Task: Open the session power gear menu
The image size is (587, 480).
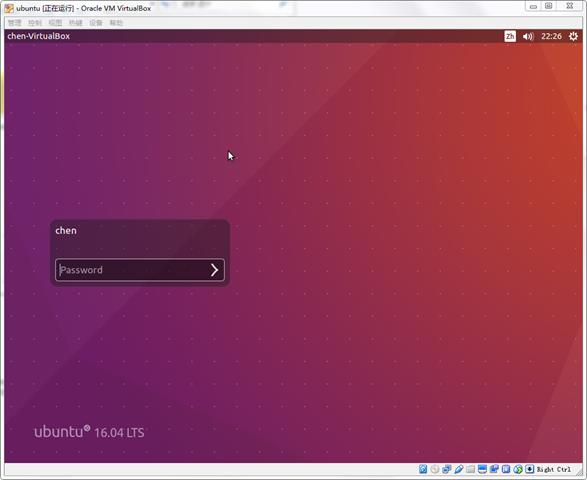Action: [573, 36]
